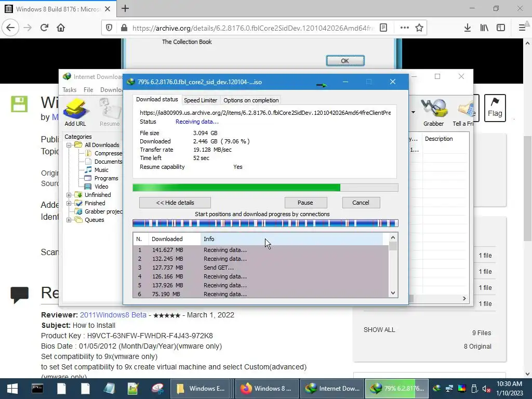Screen dimensions: 532x399
Task: Click the IDM list horizontal scroll right arrow
Action: coord(464,299)
